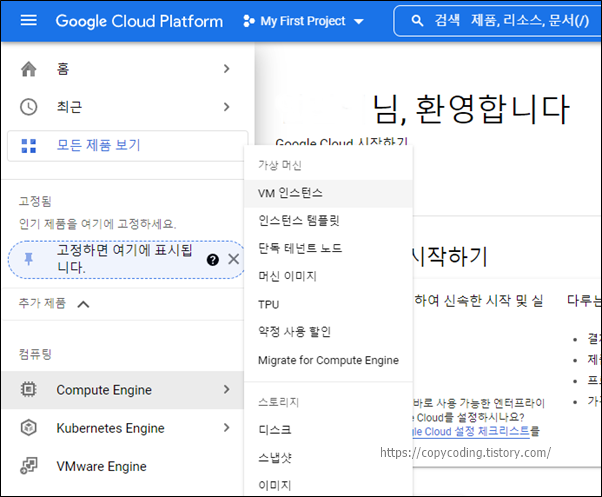Select 디스크 under 스토리지
The image size is (602, 497).
coord(328,430)
